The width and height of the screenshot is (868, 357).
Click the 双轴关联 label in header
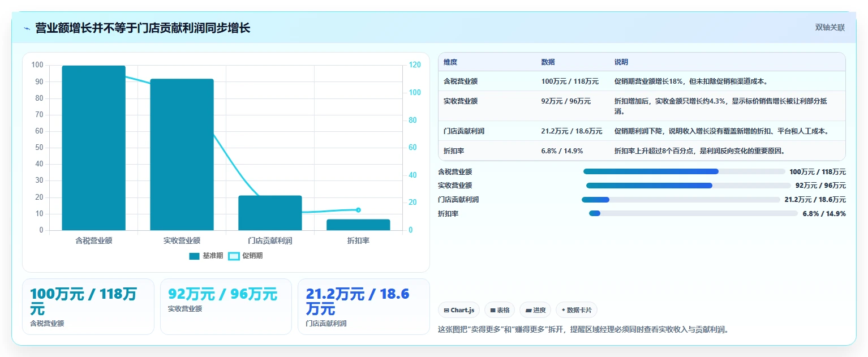[830, 28]
